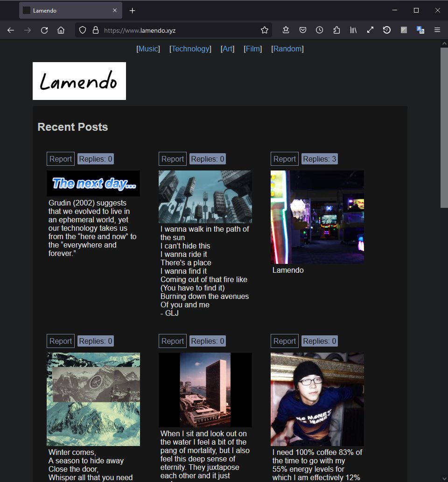Open Replies: 3 on the arcade post
The height and width of the screenshot is (482, 448).
[x=320, y=159]
